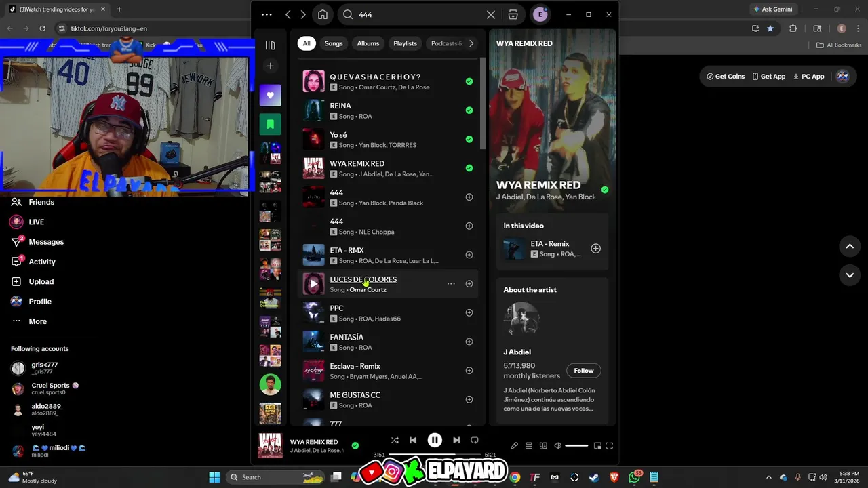Pause the currently playing song
The image size is (868, 488).
pos(435,440)
